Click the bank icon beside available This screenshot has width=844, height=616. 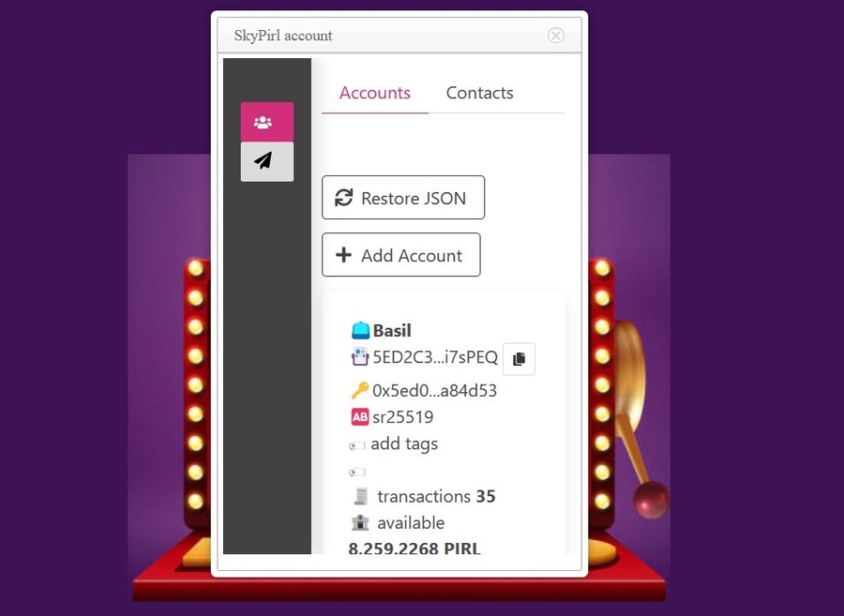click(360, 523)
